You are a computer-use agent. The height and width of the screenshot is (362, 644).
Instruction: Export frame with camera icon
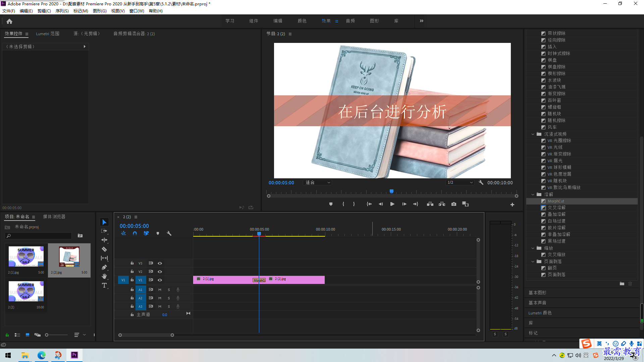454,204
